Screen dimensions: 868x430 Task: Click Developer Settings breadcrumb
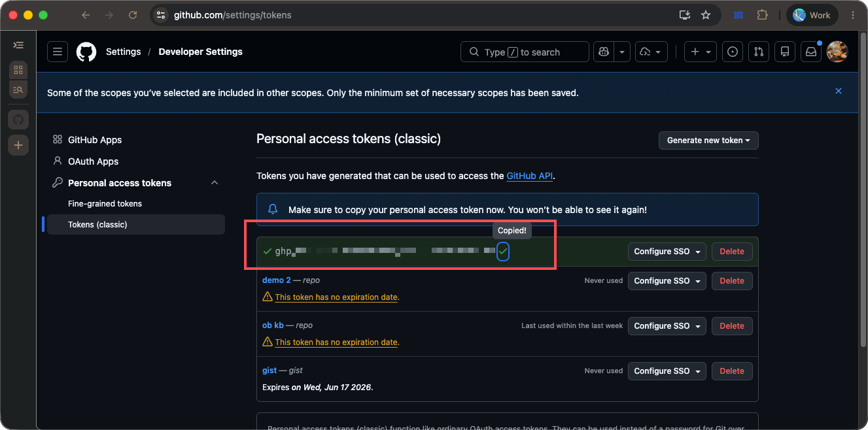pos(200,52)
